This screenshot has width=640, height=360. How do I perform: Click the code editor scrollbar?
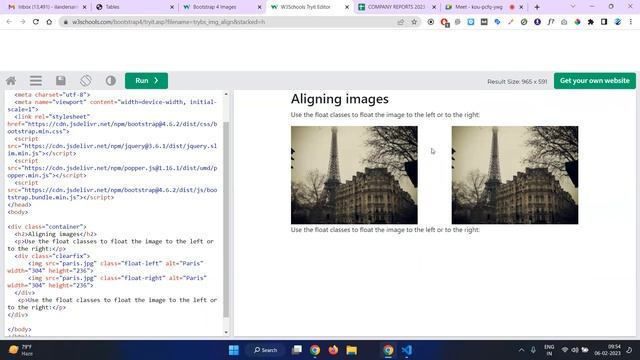[x=226, y=220]
